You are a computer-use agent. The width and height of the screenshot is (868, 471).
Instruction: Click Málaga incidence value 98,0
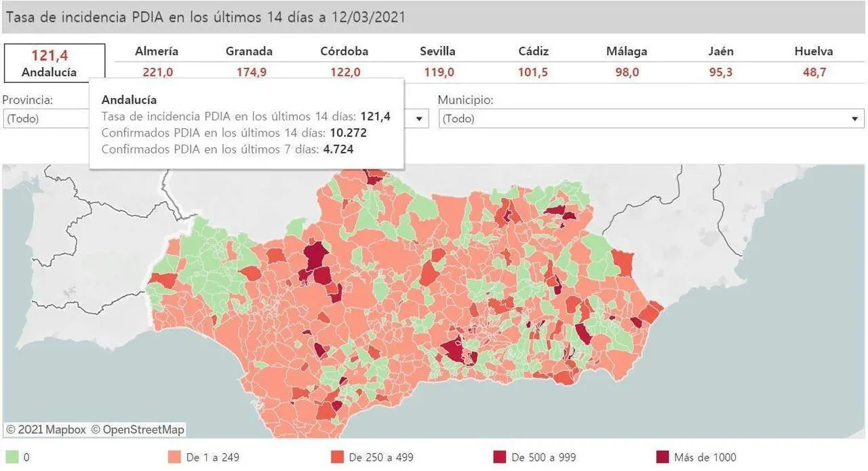(627, 73)
